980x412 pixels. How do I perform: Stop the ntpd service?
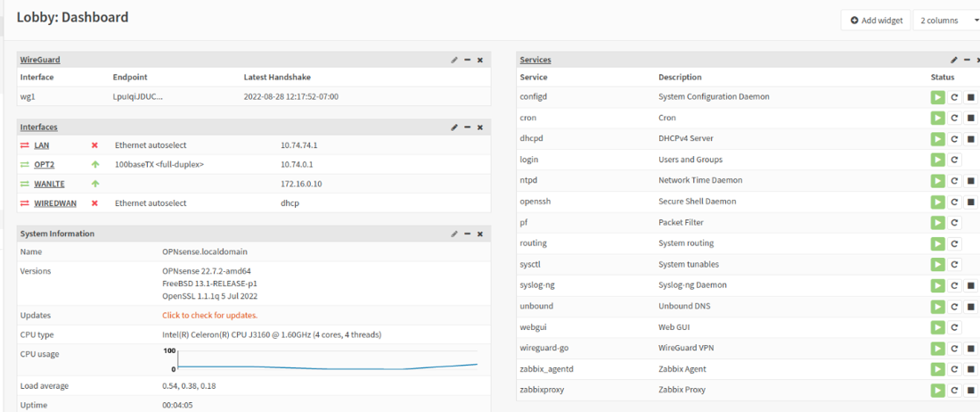coord(970,181)
